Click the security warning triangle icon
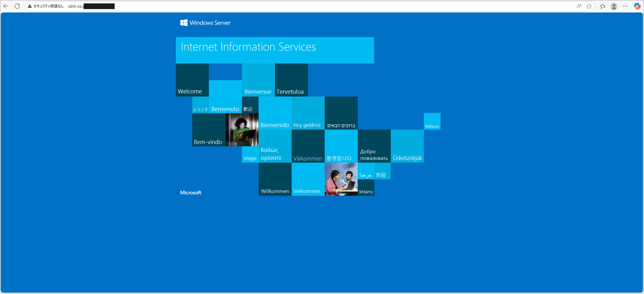Viewport: 644px width, 294px height. tap(30, 6)
